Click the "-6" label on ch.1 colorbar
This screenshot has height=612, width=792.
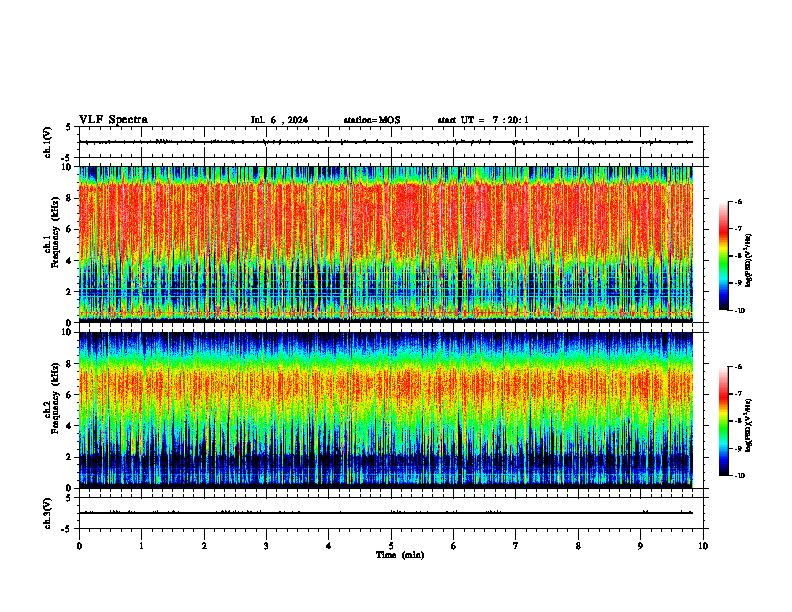pyautogui.click(x=738, y=202)
